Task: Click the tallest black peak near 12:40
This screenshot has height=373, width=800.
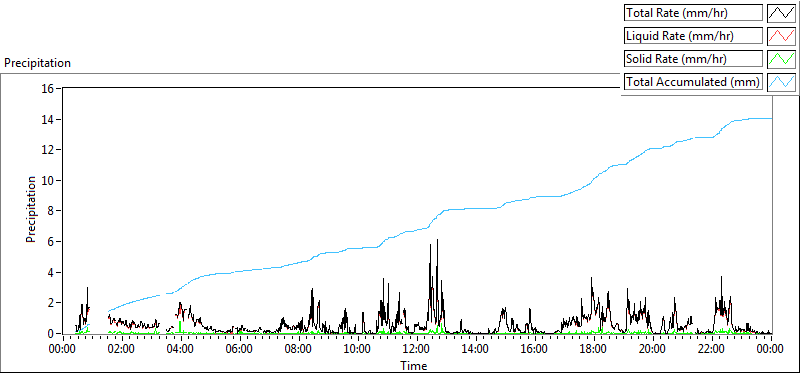Action: point(437,240)
